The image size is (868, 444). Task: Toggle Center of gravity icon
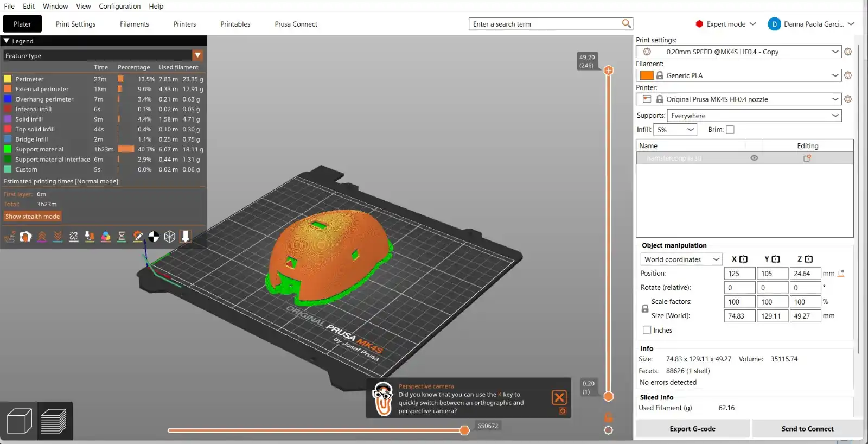[154, 237]
